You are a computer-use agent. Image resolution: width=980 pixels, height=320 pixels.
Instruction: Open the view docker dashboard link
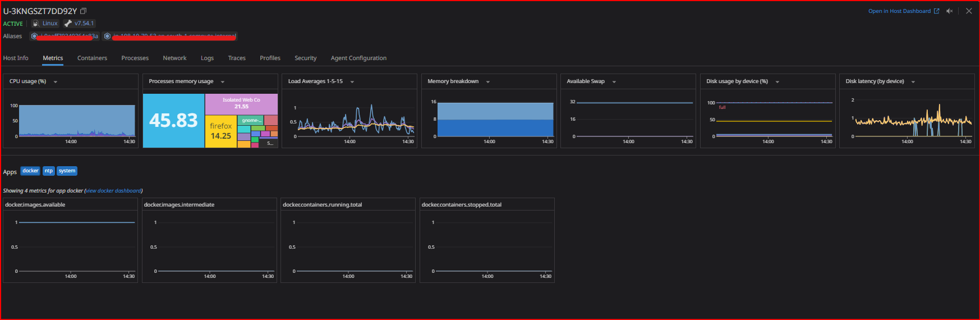113,191
